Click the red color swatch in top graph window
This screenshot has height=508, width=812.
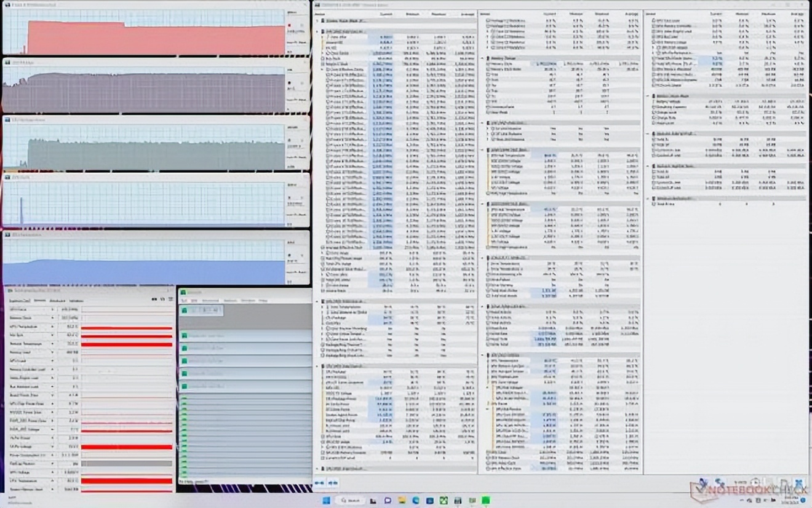tap(290, 25)
